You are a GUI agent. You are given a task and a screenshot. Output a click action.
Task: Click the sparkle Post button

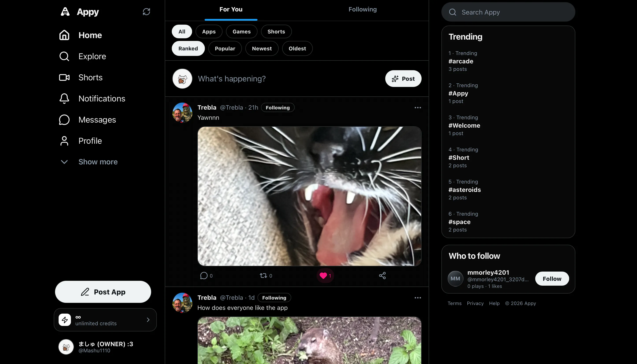coord(403,79)
